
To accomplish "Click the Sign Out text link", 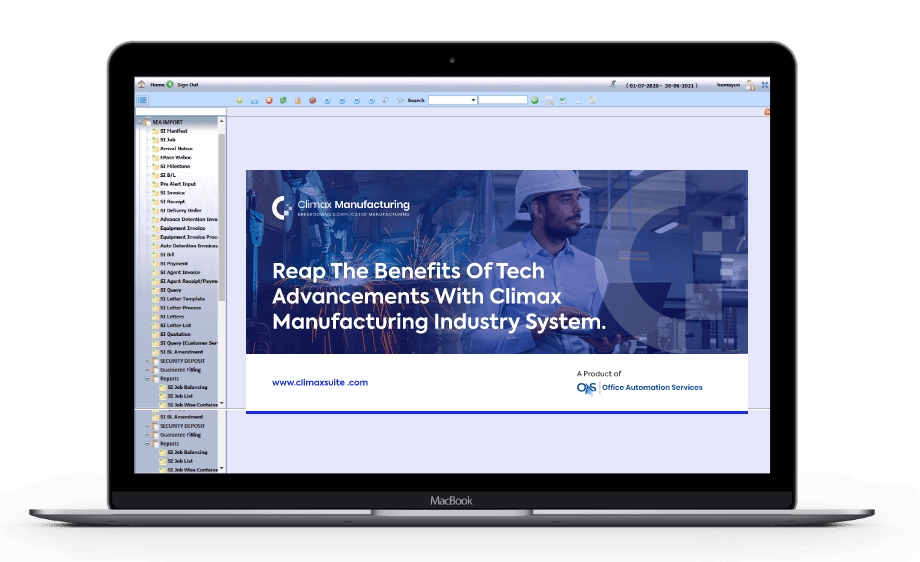I will click(x=188, y=85).
